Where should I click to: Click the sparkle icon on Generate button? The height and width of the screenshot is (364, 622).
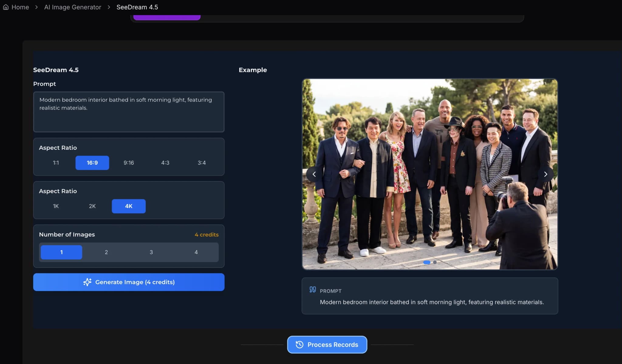tap(87, 282)
